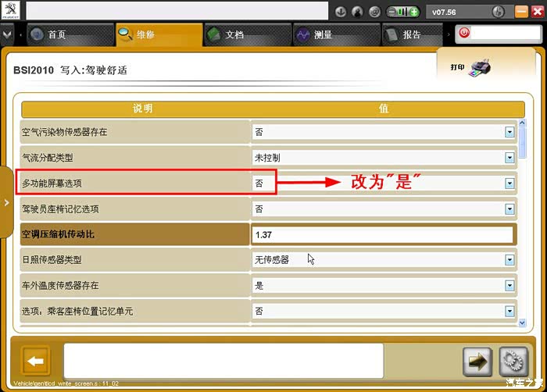Minimize the window with orange button
The image size is (547, 392).
tap(521, 12)
